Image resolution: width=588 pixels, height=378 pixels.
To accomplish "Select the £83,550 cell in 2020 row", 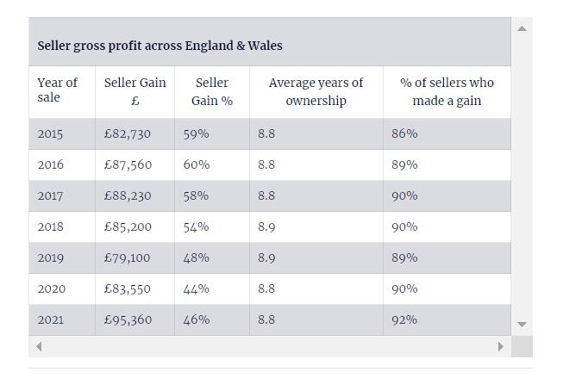I will coord(127,288).
